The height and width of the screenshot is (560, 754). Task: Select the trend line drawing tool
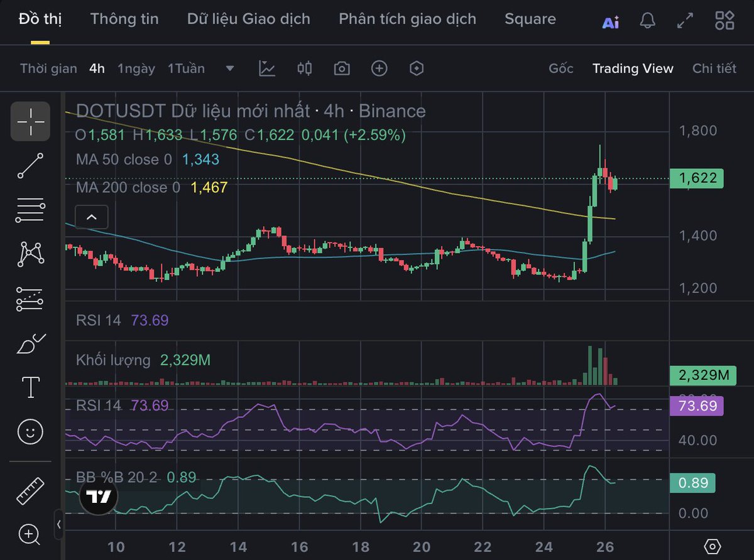point(30,166)
